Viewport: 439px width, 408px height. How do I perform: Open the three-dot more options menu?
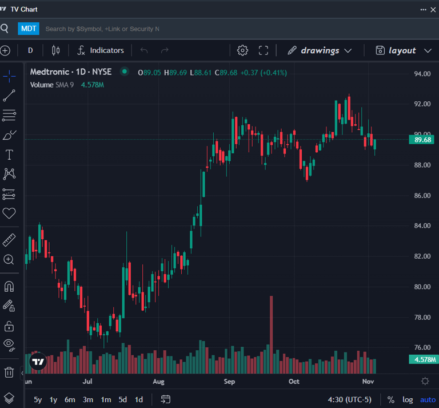pos(423,9)
